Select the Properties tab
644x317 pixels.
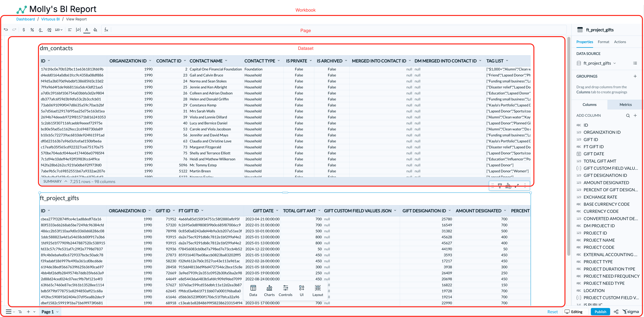(x=585, y=42)
